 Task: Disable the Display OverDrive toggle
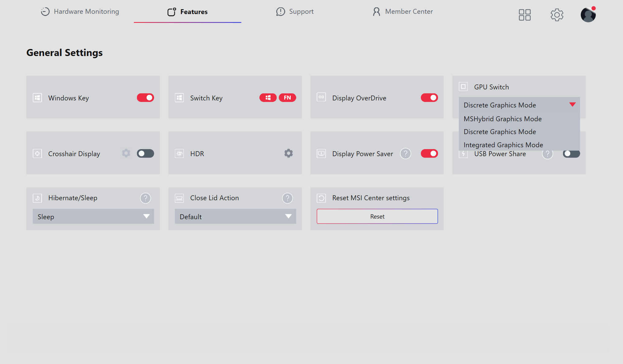(429, 98)
